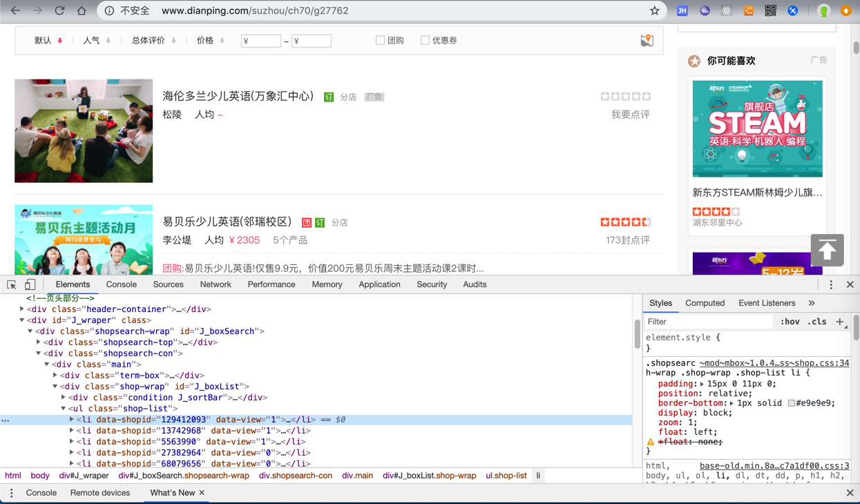Collapse the ul shop-list node
860x504 pixels.
[64, 409]
